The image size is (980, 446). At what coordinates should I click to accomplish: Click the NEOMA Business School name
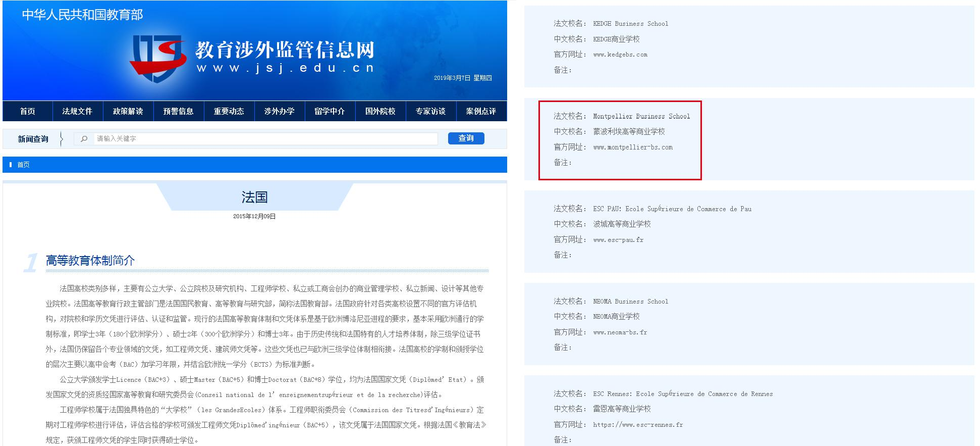point(630,302)
